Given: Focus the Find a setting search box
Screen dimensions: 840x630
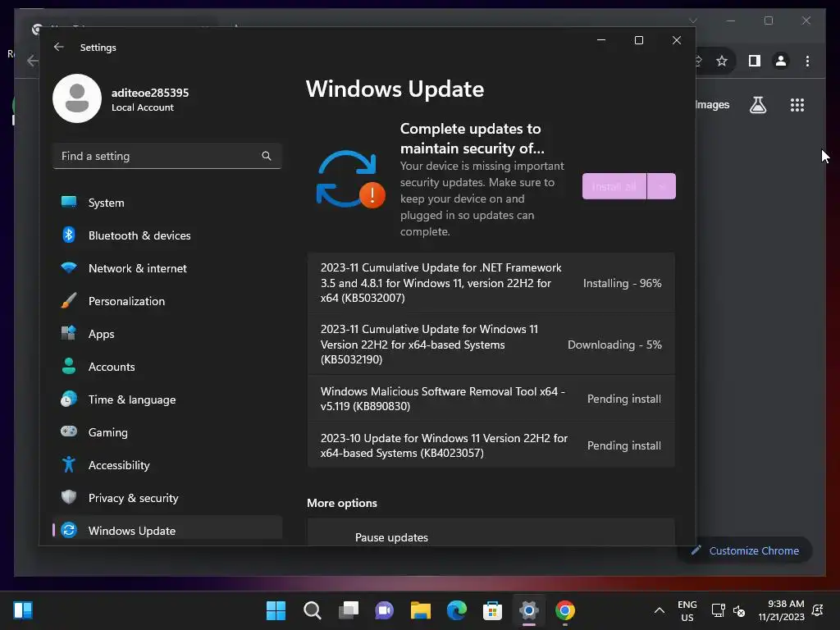Looking at the screenshot, I should pos(167,156).
